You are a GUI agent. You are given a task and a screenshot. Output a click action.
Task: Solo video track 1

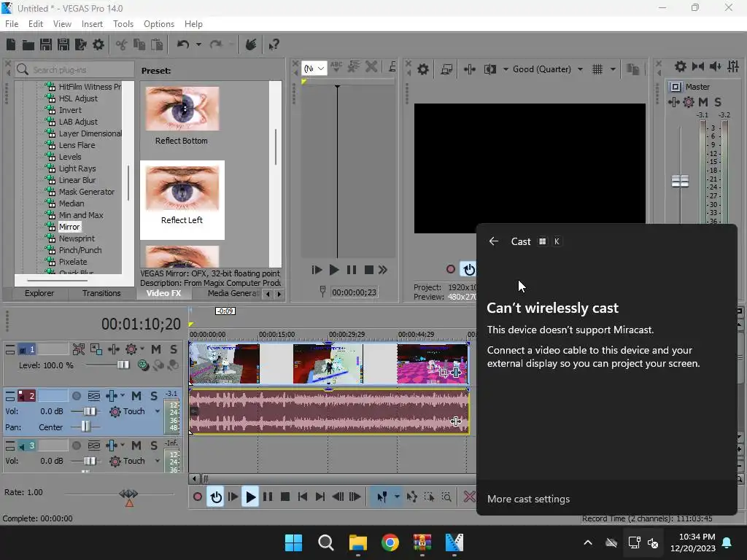[174, 349]
